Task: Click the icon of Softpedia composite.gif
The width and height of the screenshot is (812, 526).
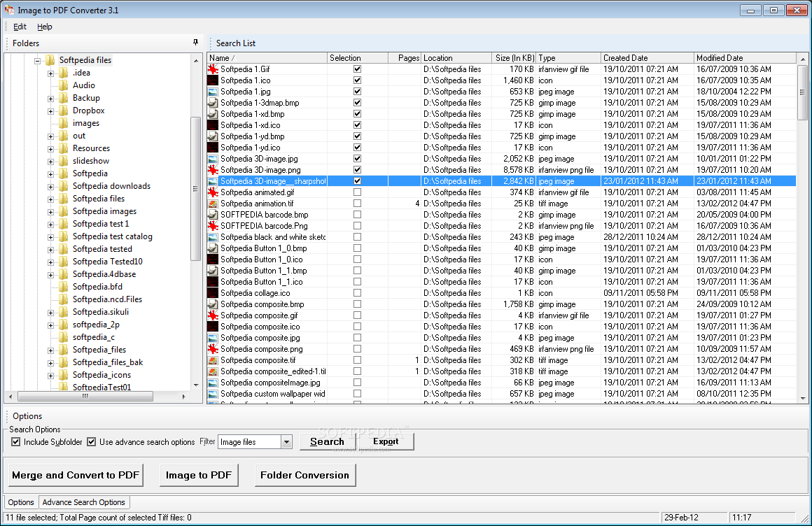Action: pyautogui.click(x=212, y=315)
